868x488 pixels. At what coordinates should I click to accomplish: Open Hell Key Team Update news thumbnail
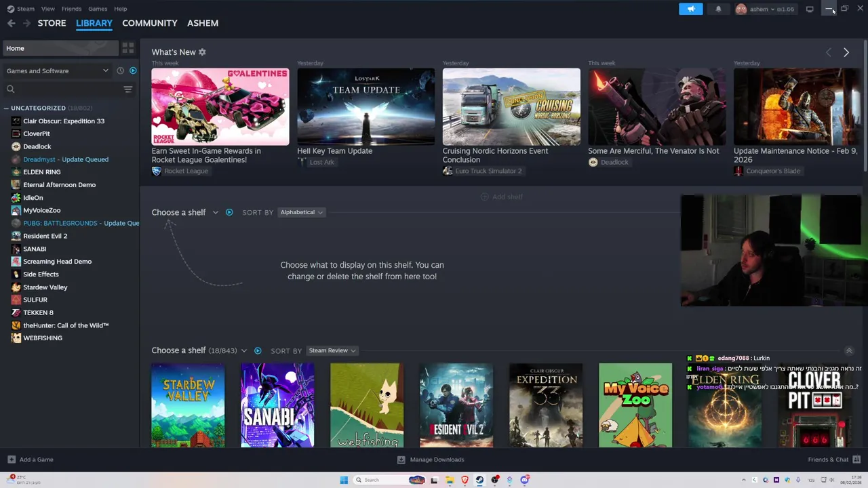(x=366, y=106)
